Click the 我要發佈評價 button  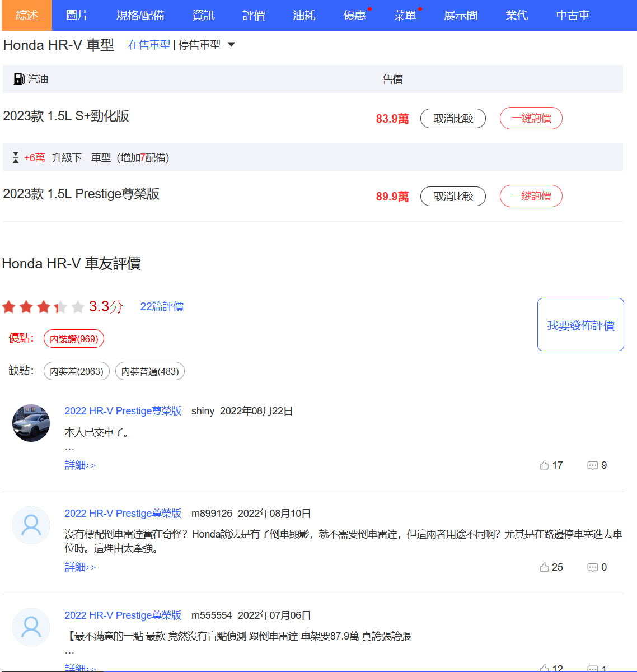580,325
